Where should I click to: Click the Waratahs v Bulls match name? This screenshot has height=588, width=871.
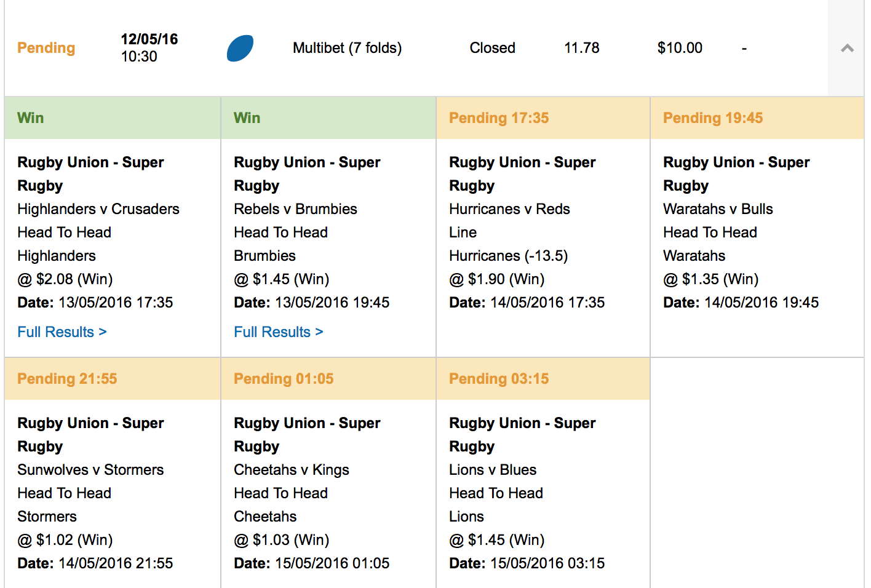(x=718, y=209)
